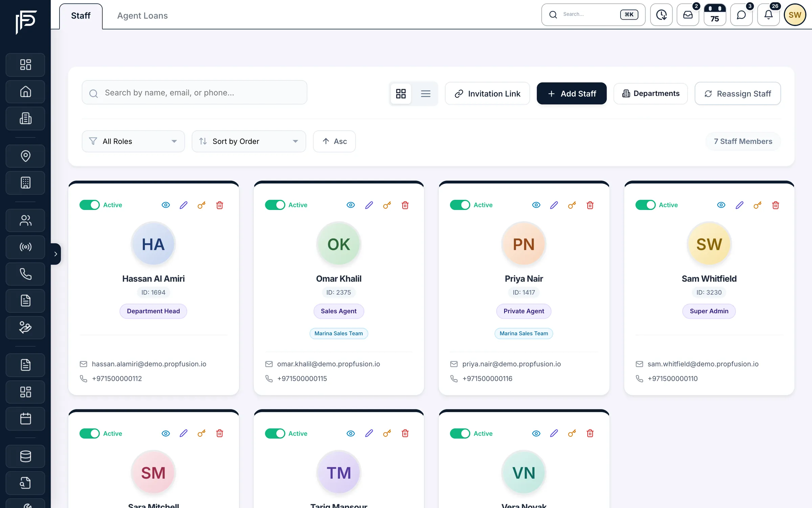812x508 pixels.
Task: View Omar Khalil details via eye icon
Action: (x=351, y=205)
